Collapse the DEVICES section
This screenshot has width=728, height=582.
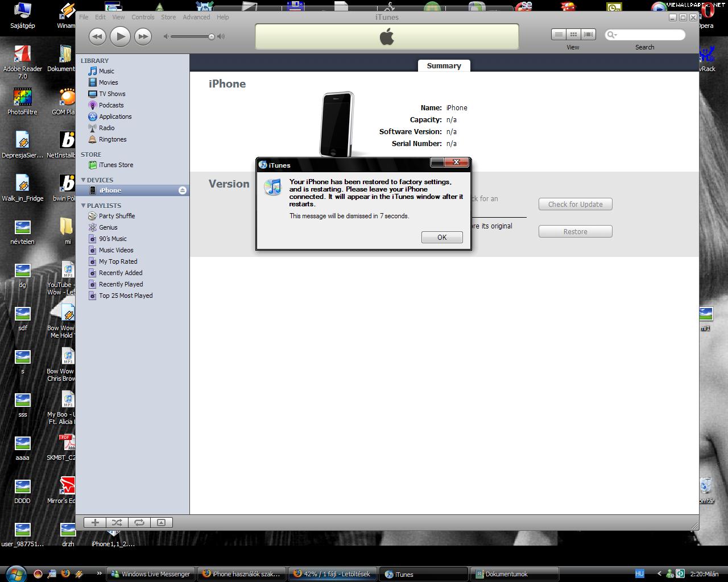pyautogui.click(x=83, y=180)
